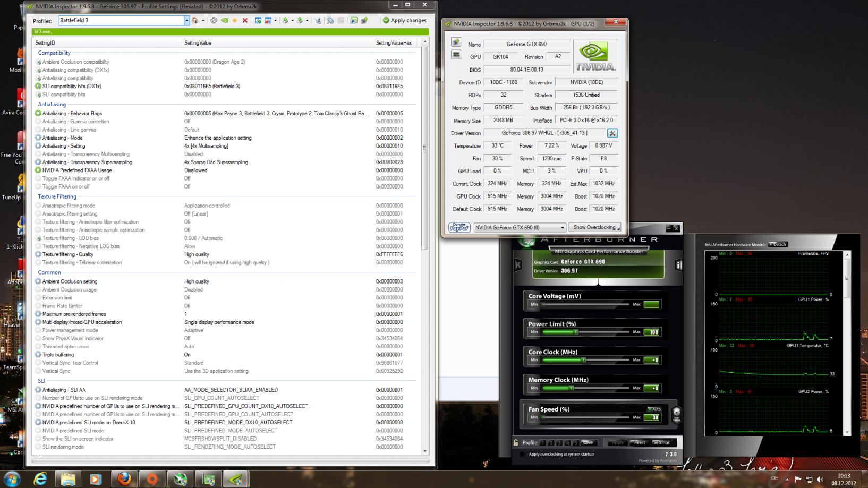Open the home icon dropdown arrow

point(203,21)
